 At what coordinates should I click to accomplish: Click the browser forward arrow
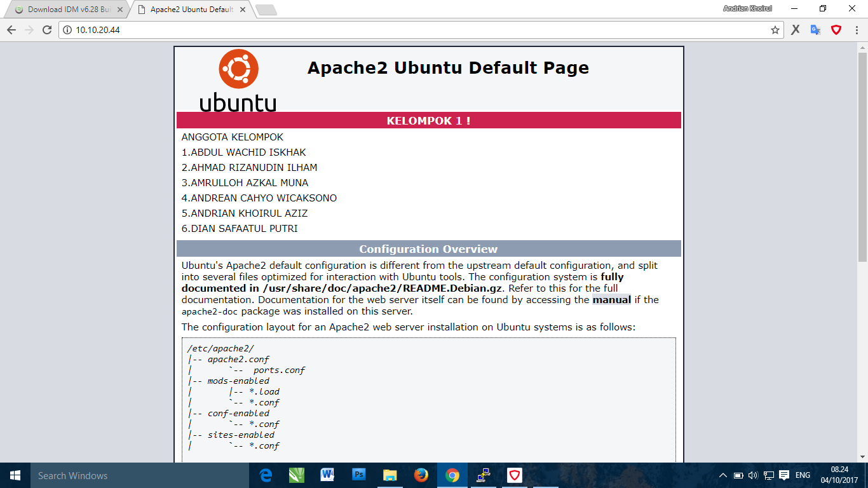click(29, 30)
